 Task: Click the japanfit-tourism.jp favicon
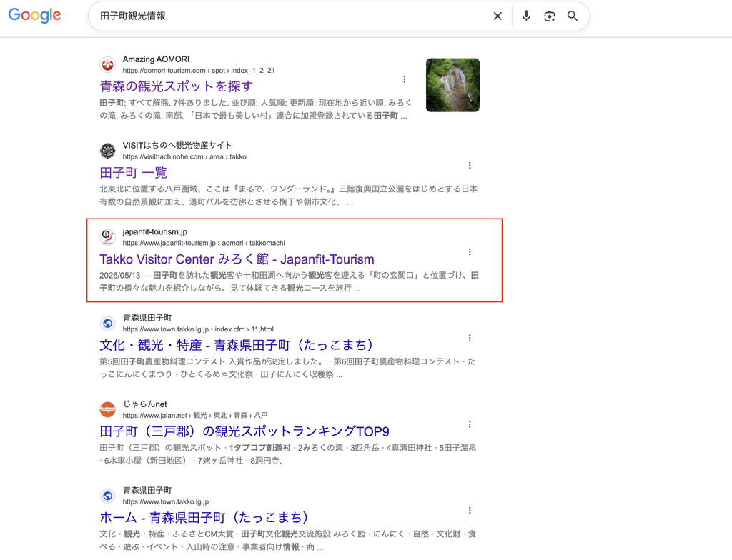pos(108,236)
